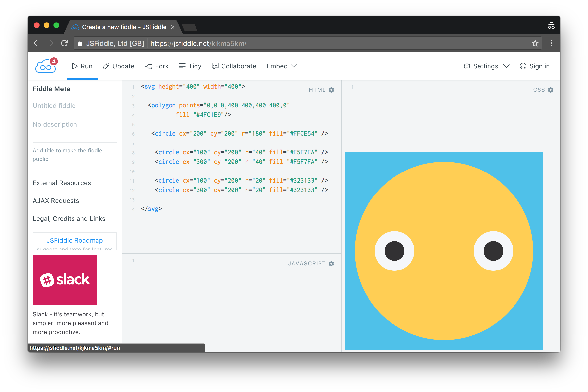Click the HTML panel settings gear
This screenshot has height=392, width=588.
pos(331,90)
